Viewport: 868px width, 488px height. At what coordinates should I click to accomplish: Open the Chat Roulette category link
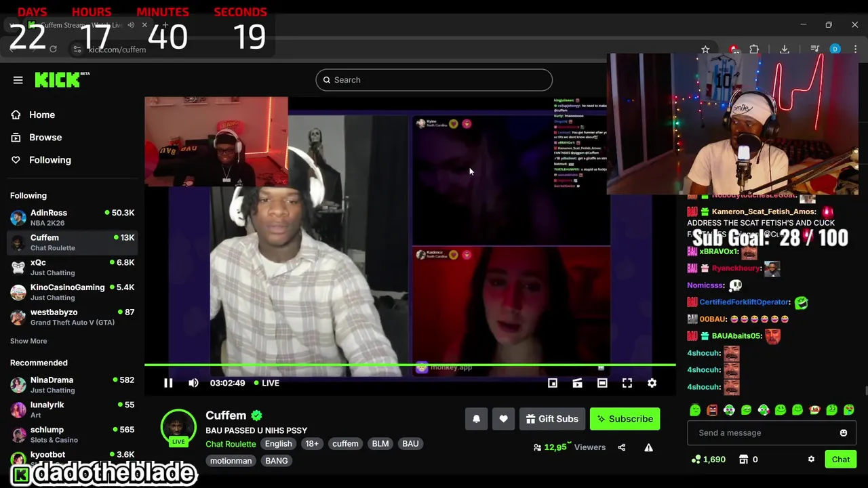[231, 444]
